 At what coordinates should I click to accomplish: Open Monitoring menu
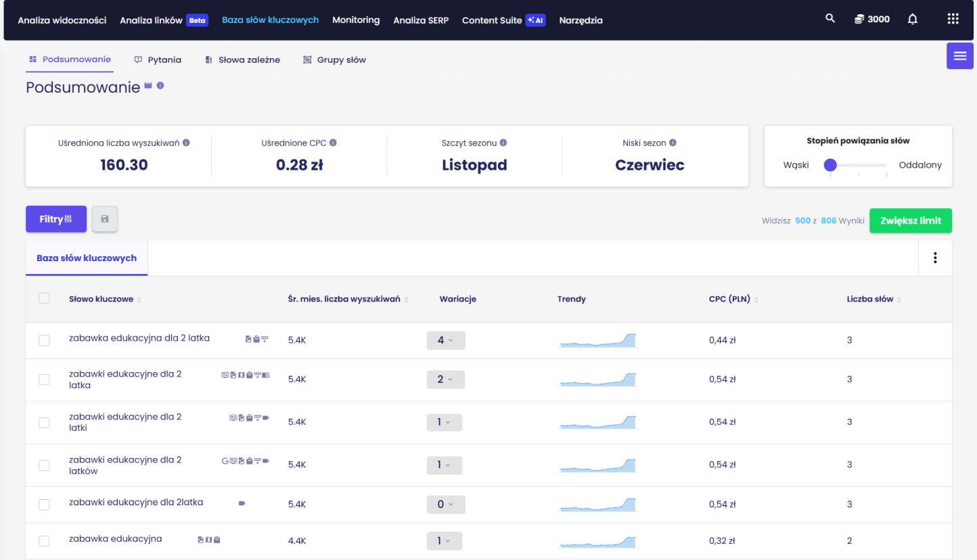[356, 20]
